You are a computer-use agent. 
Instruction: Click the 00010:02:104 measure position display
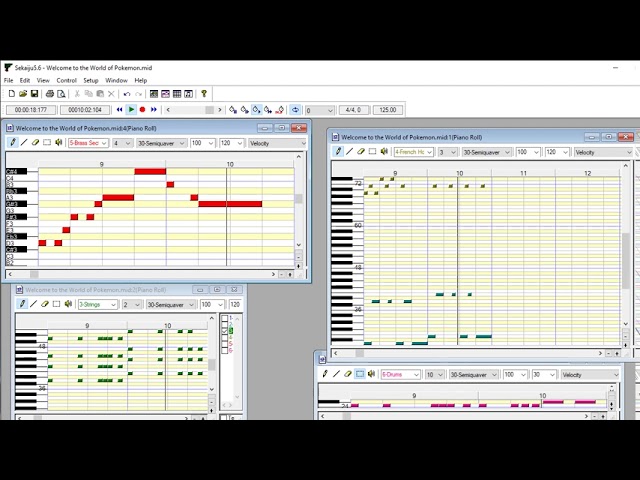point(85,110)
